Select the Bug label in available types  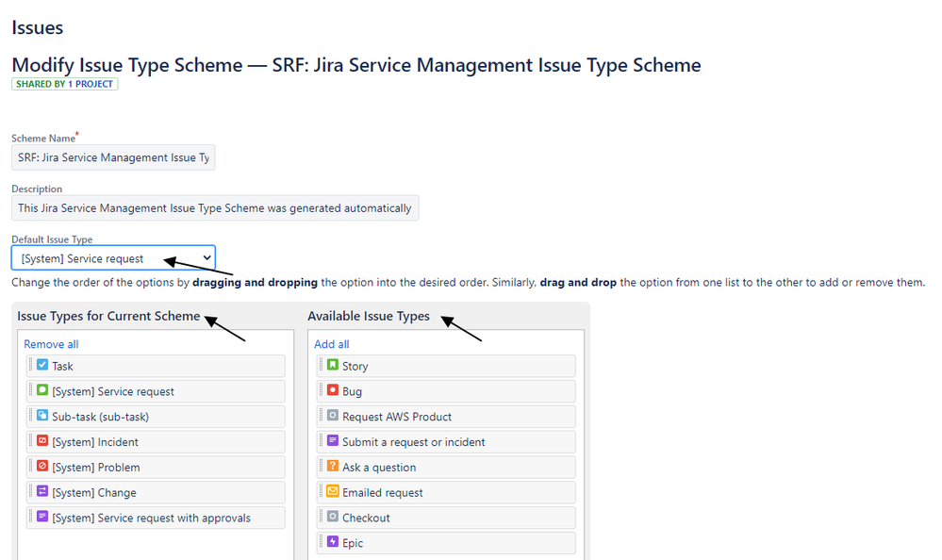coord(352,392)
